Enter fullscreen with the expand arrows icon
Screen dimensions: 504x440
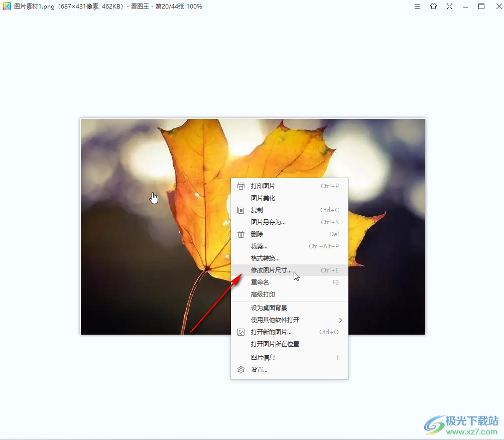pyautogui.click(x=449, y=7)
